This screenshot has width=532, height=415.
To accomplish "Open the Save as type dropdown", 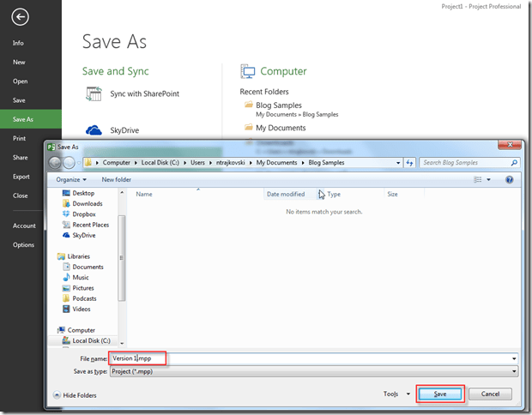I will point(315,371).
